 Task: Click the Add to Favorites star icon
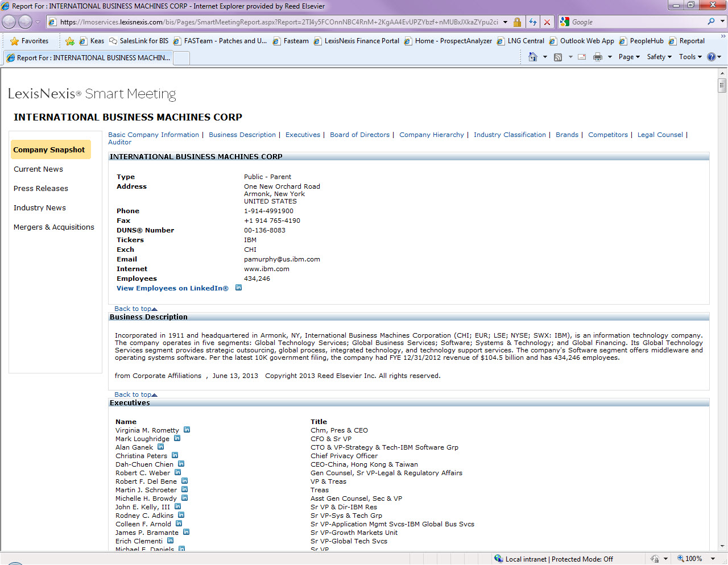pos(70,41)
